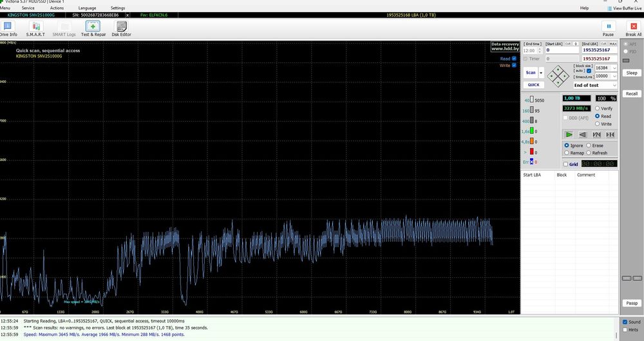This screenshot has width=644, height=341.
Task: Click the red > block indicator
Action: 532,151
